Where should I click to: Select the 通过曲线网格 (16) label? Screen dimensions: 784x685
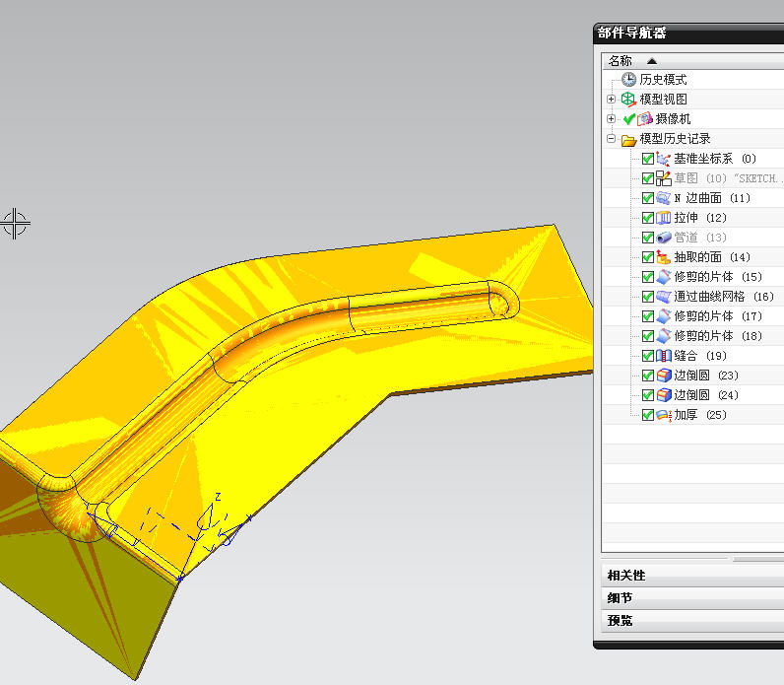724,297
